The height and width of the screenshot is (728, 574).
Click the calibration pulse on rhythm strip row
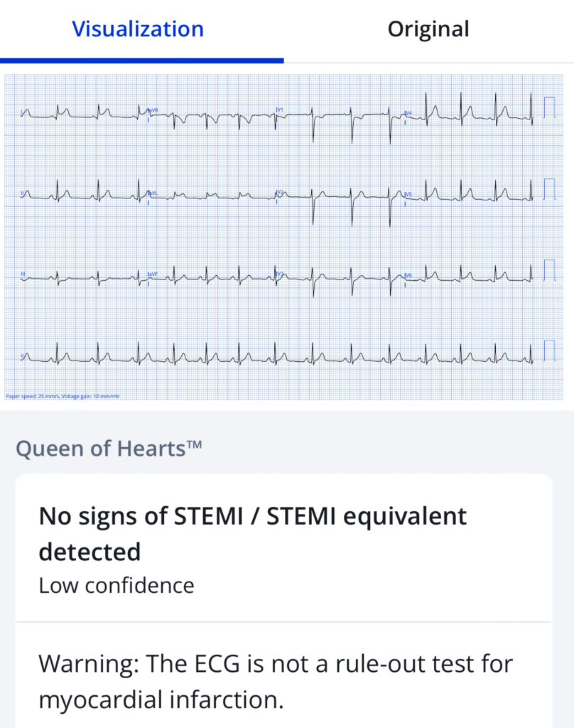[x=549, y=351]
